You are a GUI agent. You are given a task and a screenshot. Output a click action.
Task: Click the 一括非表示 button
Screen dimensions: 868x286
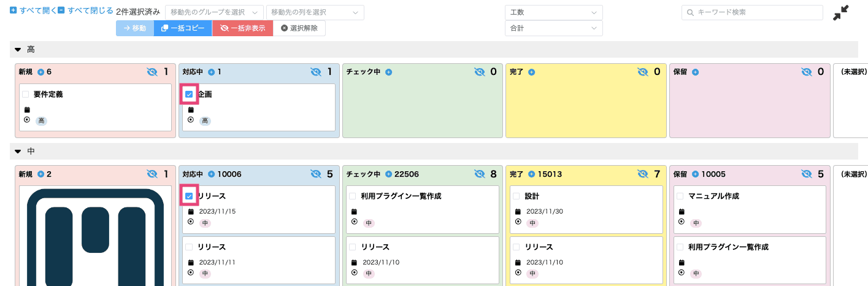(x=242, y=28)
